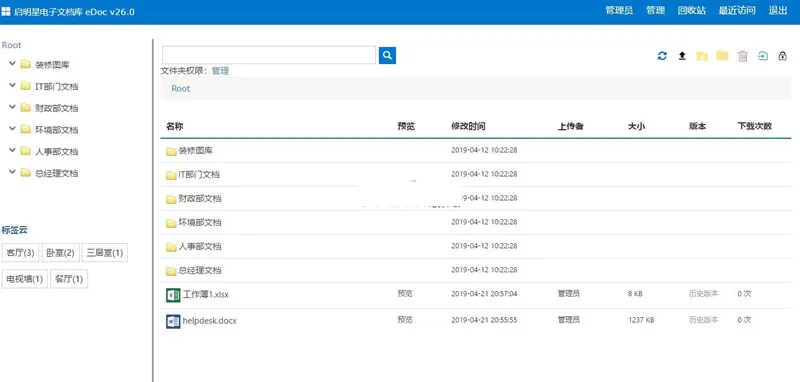Click the 预览 column header

tap(406, 126)
